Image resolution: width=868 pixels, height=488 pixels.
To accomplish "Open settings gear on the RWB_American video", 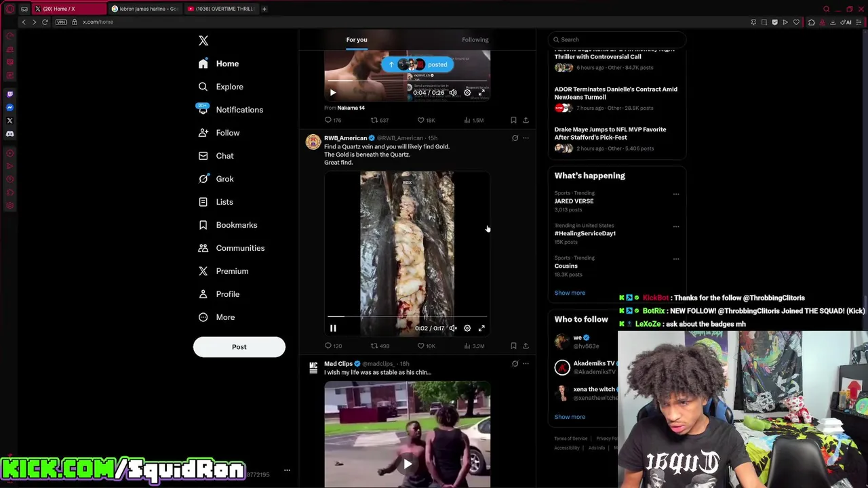I will (x=467, y=328).
